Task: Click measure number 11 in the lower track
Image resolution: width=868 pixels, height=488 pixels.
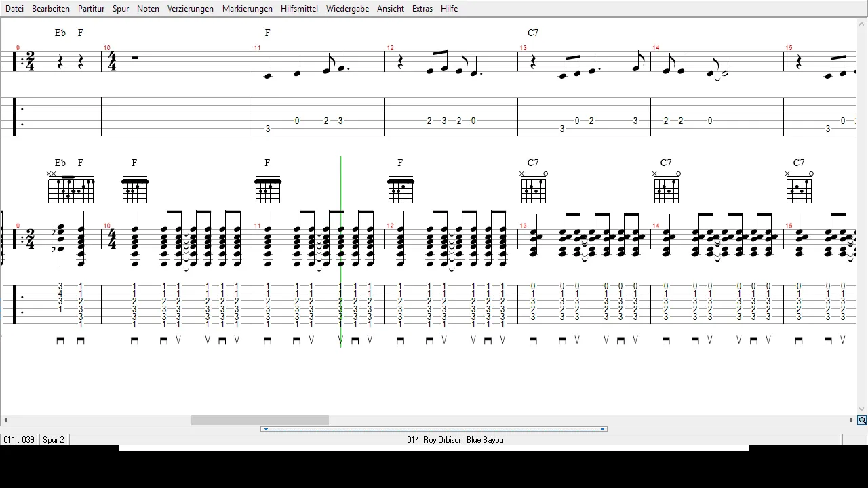Action: [x=257, y=226]
